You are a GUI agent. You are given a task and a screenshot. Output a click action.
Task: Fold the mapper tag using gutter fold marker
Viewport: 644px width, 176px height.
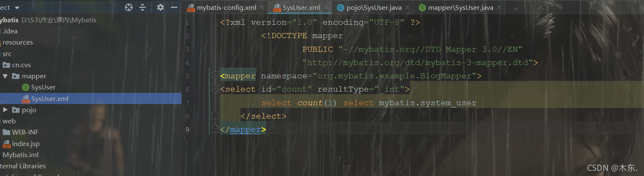coord(215,76)
